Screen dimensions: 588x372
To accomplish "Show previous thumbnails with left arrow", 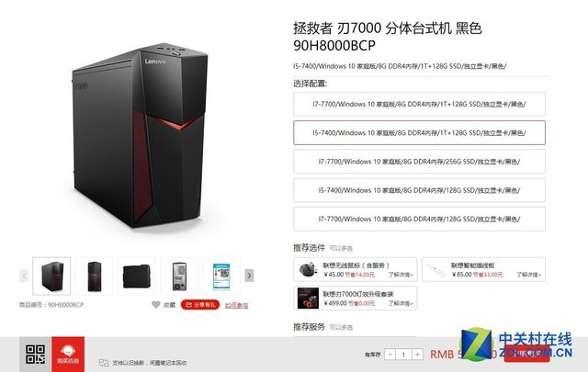I will click(x=24, y=276).
